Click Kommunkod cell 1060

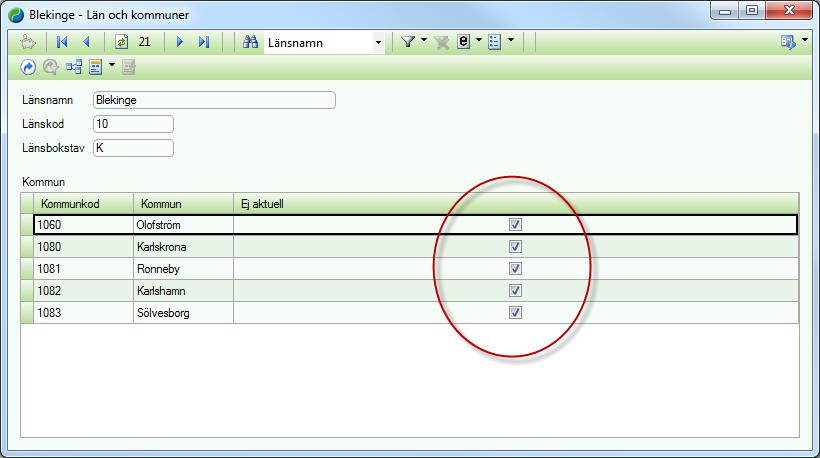84,225
